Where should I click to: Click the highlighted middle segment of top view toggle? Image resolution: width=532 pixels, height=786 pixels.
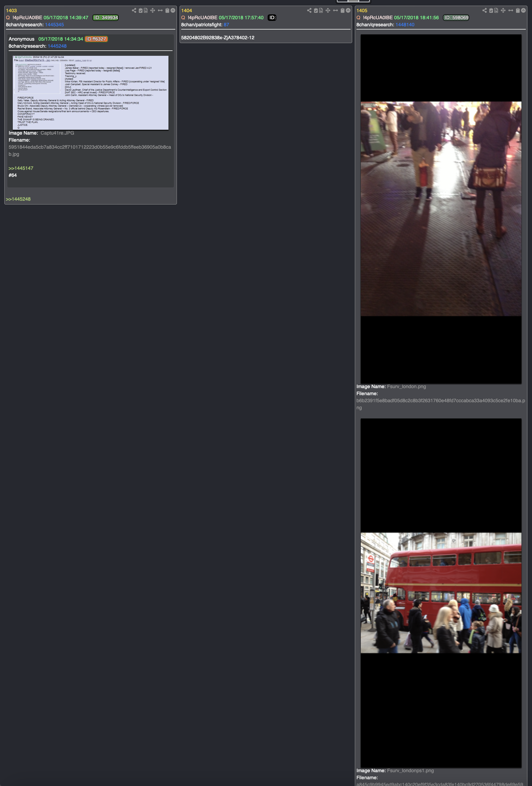tap(353, 1)
